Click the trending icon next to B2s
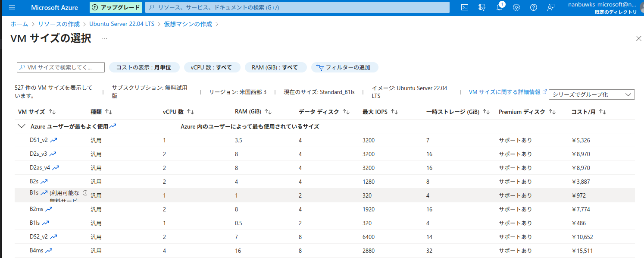Viewport: 644px width, 258px height. (x=44, y=182)
